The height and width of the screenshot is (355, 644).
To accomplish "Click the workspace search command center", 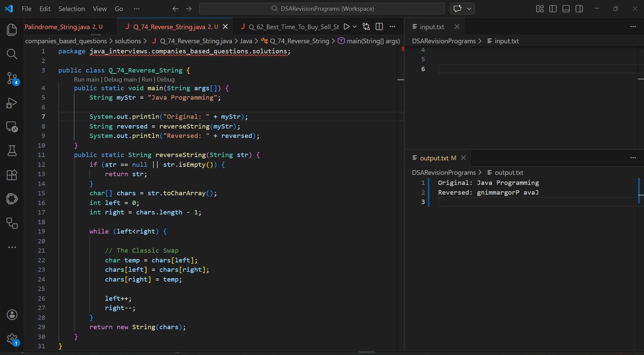I will [321, 9].
